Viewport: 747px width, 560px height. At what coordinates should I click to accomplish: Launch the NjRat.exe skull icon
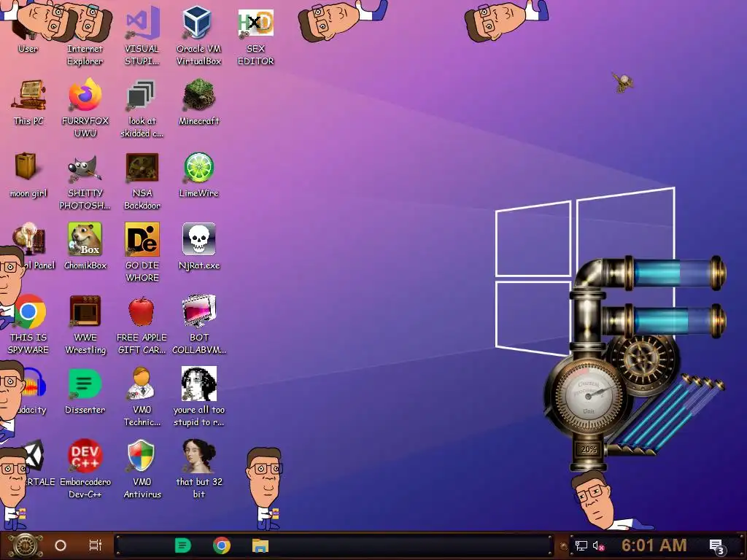pos(198,239)
